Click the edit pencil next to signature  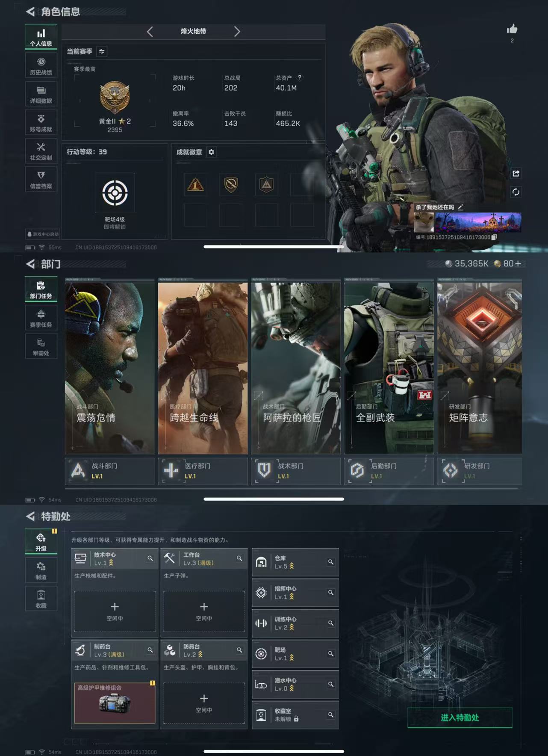[x=460, y=207]
